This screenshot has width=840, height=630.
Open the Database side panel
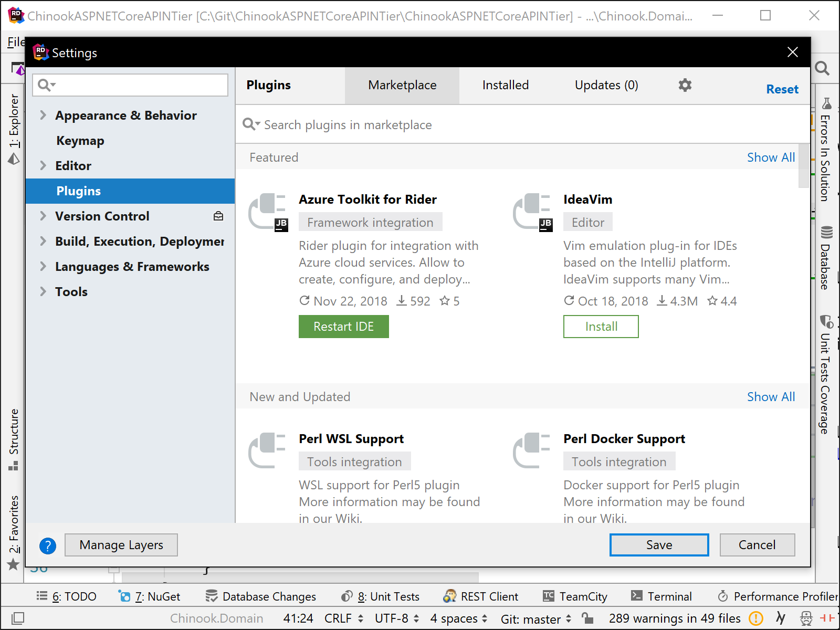point(826,257)
